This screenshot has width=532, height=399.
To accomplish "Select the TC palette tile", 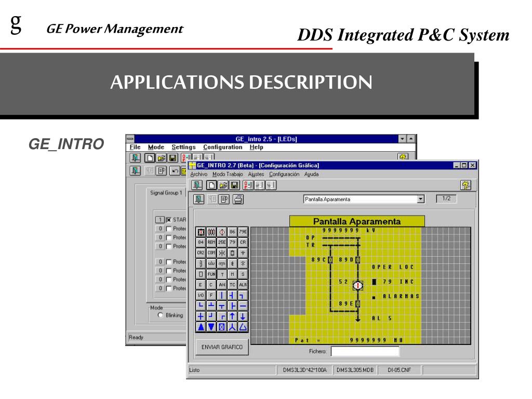I will 232,284.
